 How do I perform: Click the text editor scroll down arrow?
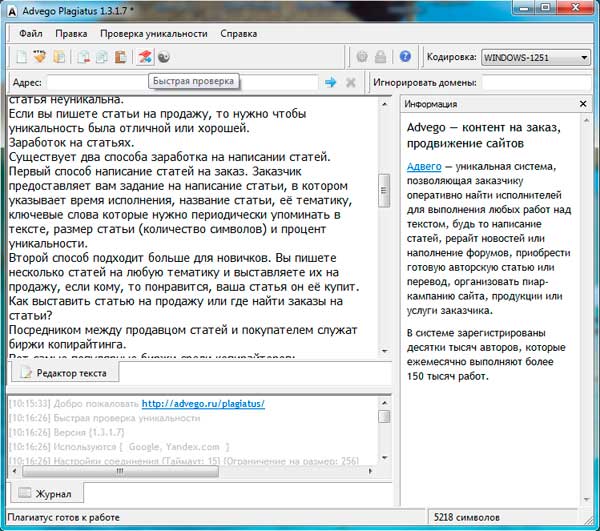pos(384,351)
